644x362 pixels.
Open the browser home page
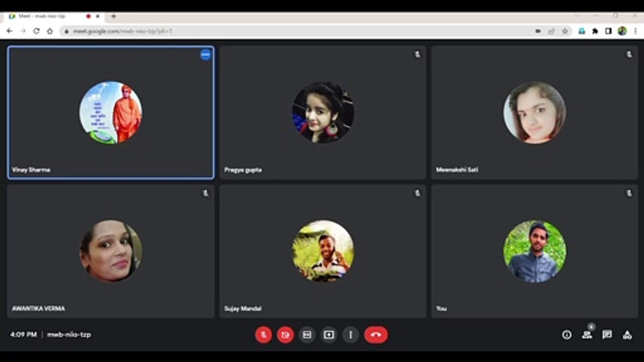(50, 31)
